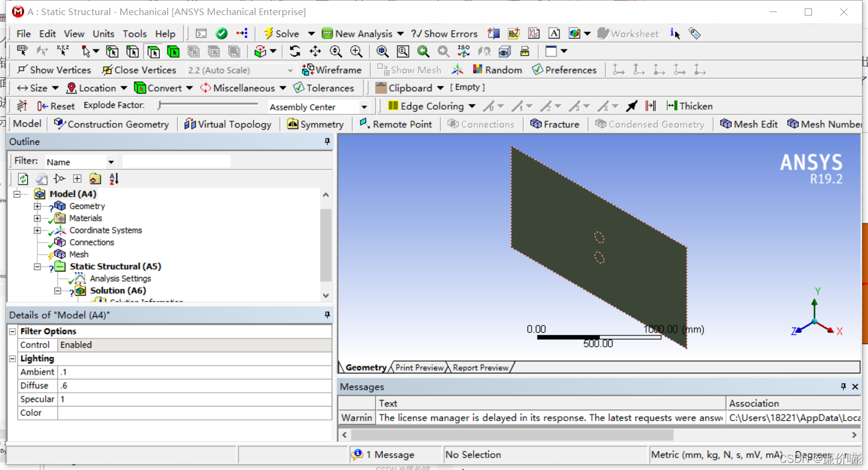The height and width of the screenshot is (470, 868).
Task: Open the Units menu
Action: tap(103, 34)
